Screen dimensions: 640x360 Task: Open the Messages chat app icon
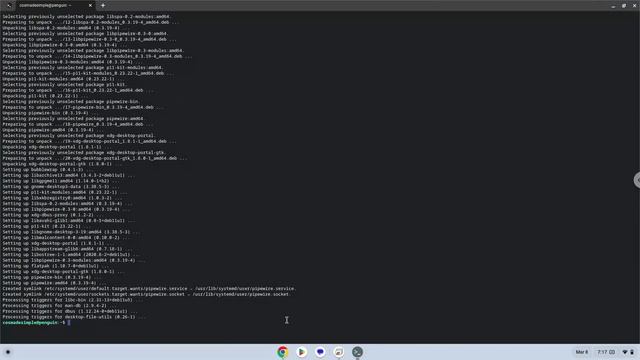[320, 352]
